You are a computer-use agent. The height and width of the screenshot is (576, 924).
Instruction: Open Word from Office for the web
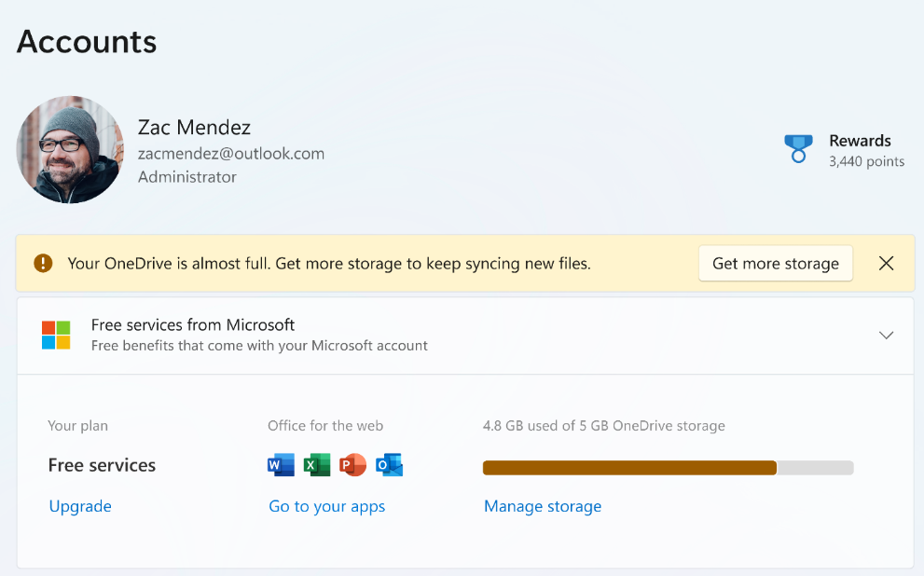coord(281,464)
